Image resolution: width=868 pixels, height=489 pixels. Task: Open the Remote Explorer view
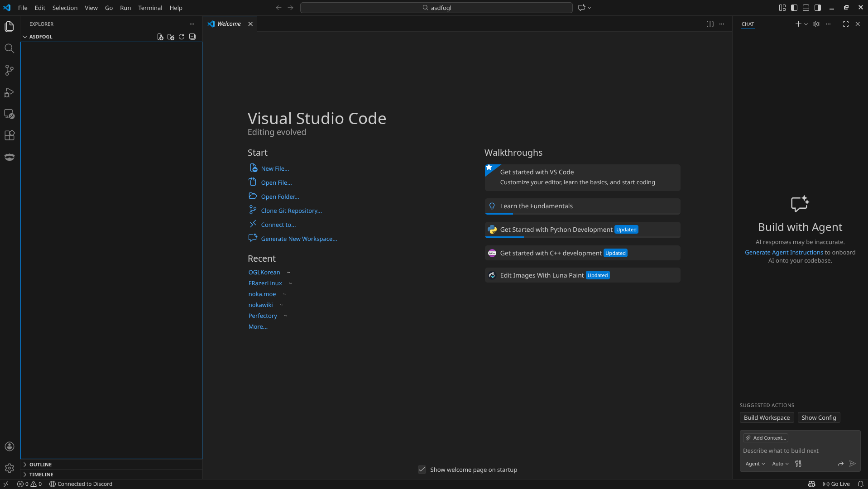point(9,114)
